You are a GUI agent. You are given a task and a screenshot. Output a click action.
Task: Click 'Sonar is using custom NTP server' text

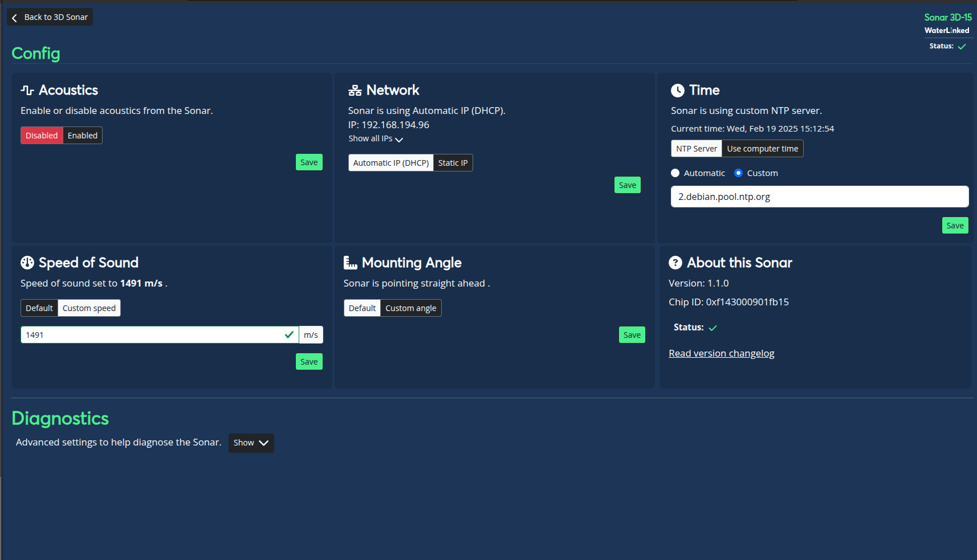(747, 111)
